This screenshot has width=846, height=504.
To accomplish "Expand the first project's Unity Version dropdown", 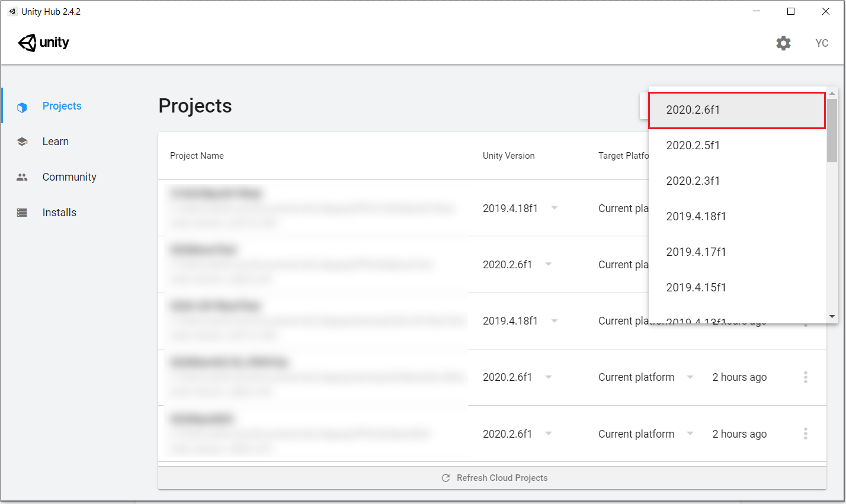I will (x=554, y=208).
